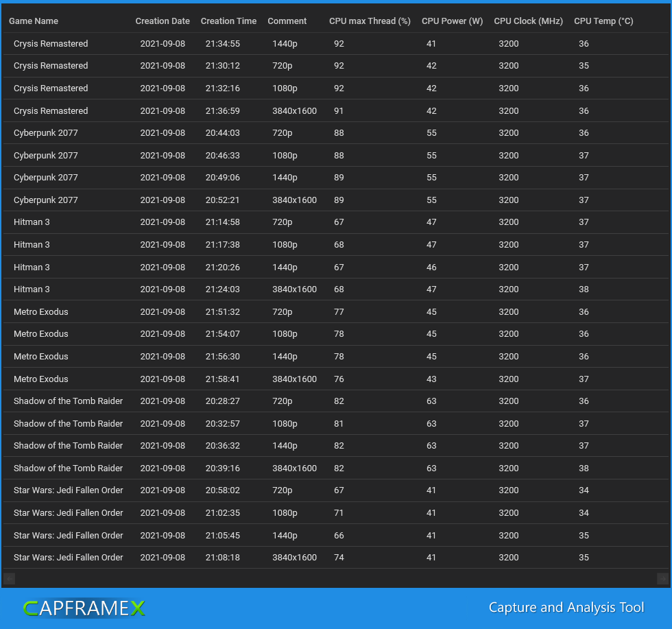
Task: Click Hitman 3 name in the 1080p row
Action: pyautogui.click(x=32, y=245)
